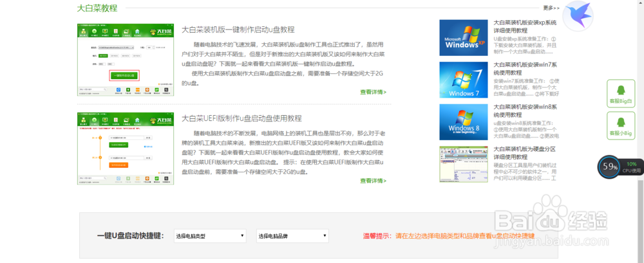This screenshot has width=644, height=263.
Task: Open Windows XP tutorial thumbnail
Action: (x=464, y=38)
